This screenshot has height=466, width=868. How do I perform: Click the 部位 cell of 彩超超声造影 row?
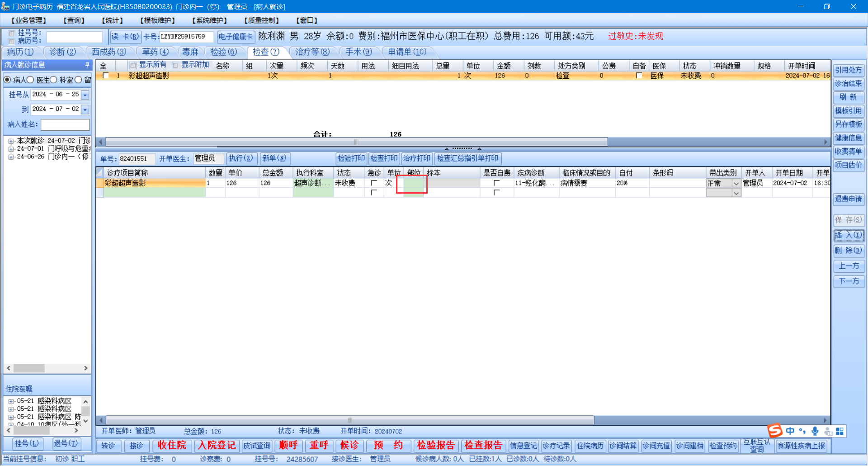(x=414, y=183)
